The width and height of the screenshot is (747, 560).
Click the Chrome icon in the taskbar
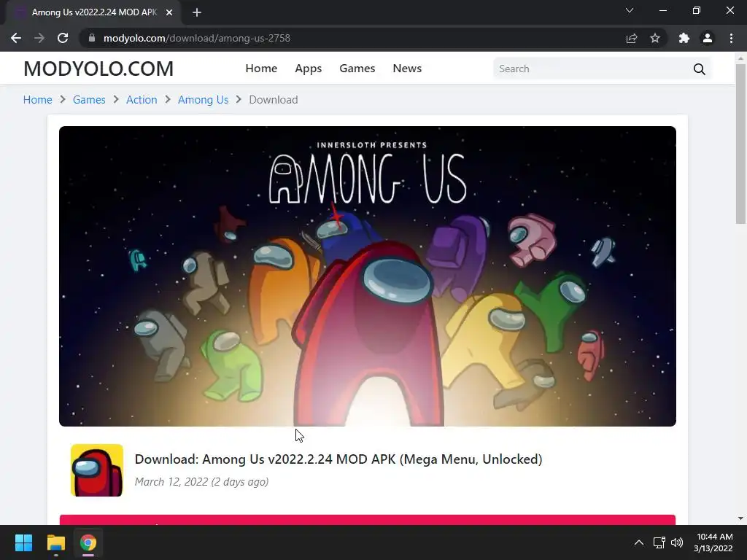tap(88, 542)
